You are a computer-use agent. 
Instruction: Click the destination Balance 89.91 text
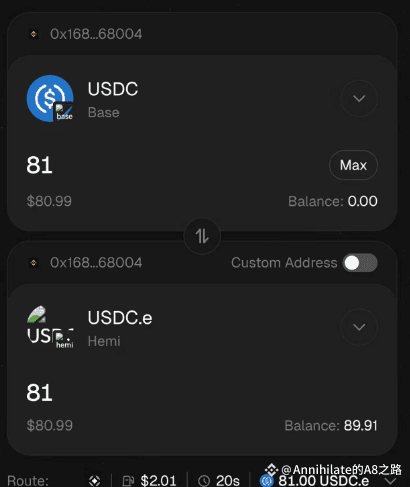pyautogui.click(x=331, y=426)
